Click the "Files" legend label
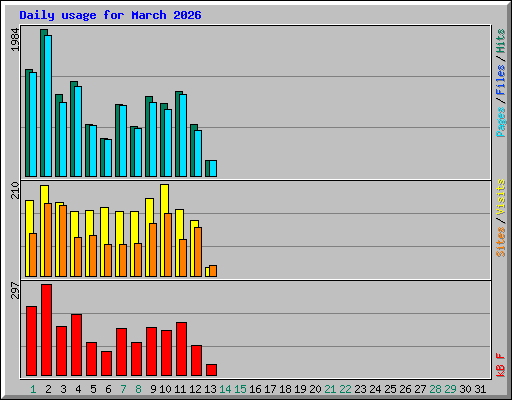512x400 pixels. tap(501, 79)
